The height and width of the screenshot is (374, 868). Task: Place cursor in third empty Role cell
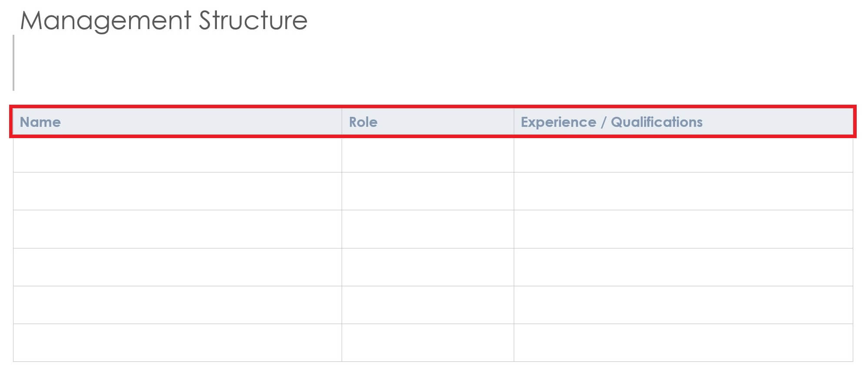428,229
